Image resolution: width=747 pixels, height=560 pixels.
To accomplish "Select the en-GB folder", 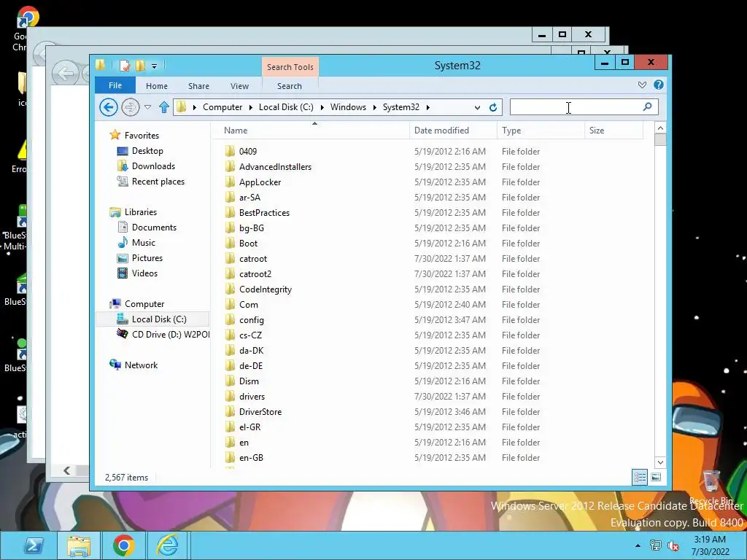I will click(x=251, y=458).
